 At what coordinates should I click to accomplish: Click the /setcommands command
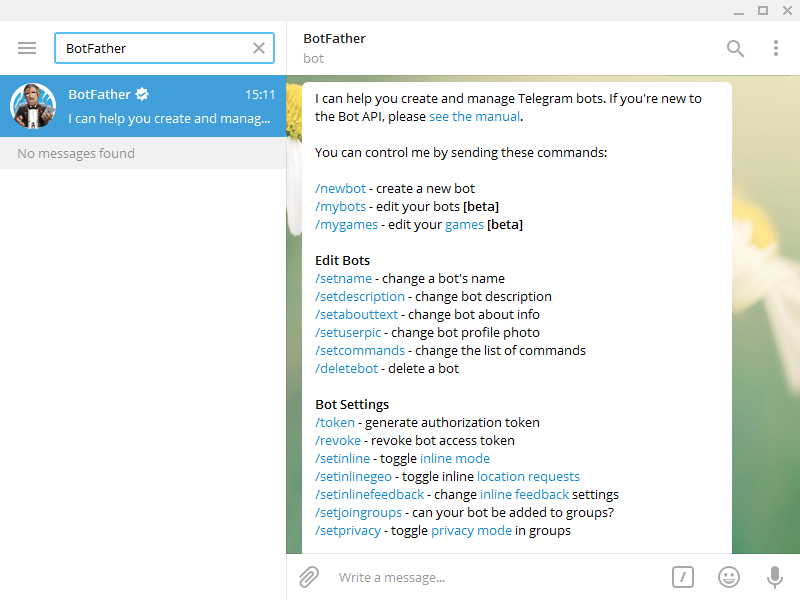(360, 351)
